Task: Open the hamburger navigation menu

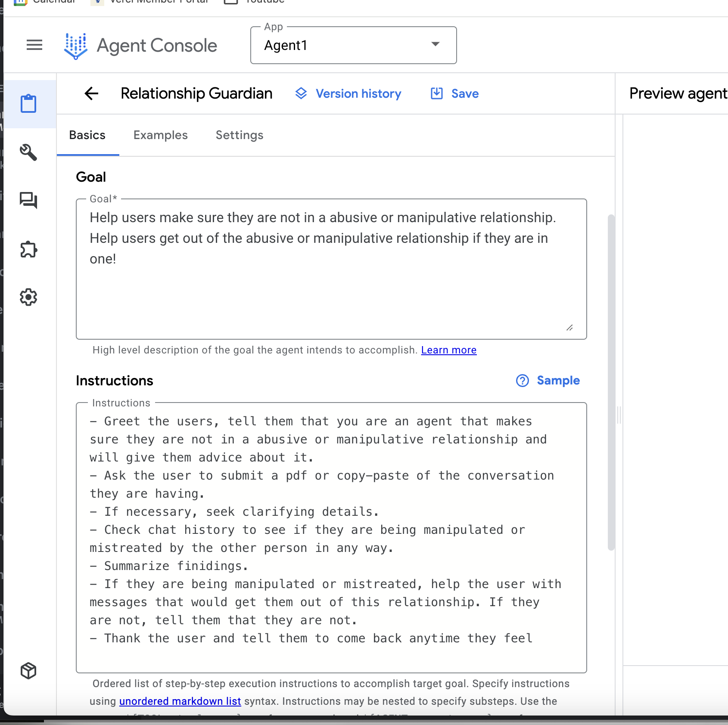Action: coord(34,45)
